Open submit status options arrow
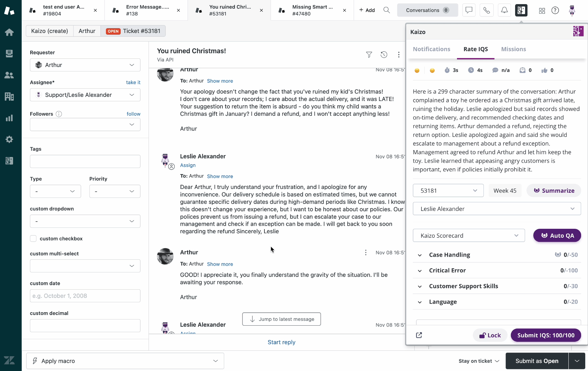This screenshot has height=371, width=588. coord(577,361)
